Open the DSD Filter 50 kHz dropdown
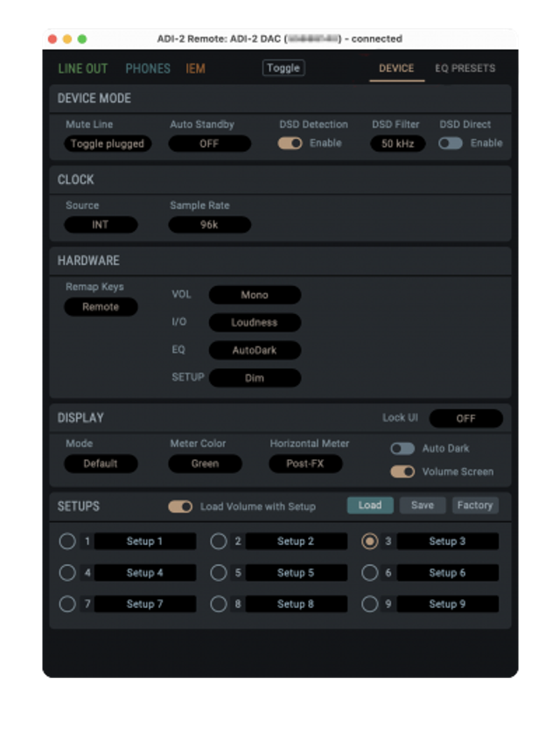The image size is (560, 733). [x=398, y=143]
